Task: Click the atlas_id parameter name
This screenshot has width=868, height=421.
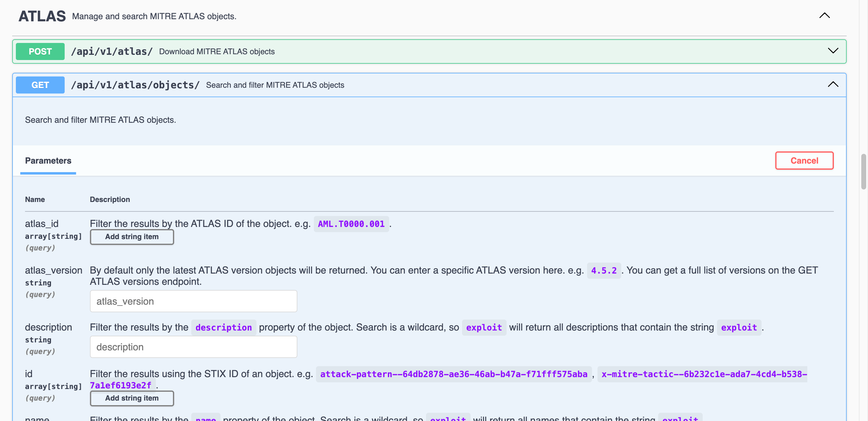Action: pyautogui.click(x=42, y=224)
